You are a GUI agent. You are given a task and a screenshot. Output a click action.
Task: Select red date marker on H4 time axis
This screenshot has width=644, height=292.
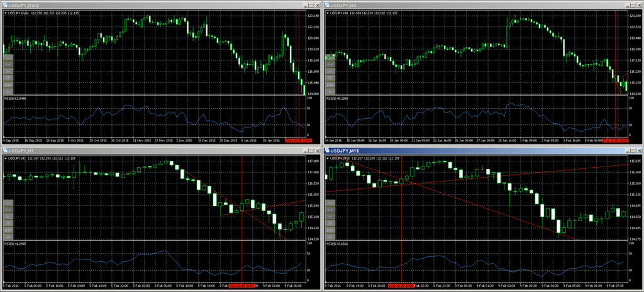pos(615,140)
